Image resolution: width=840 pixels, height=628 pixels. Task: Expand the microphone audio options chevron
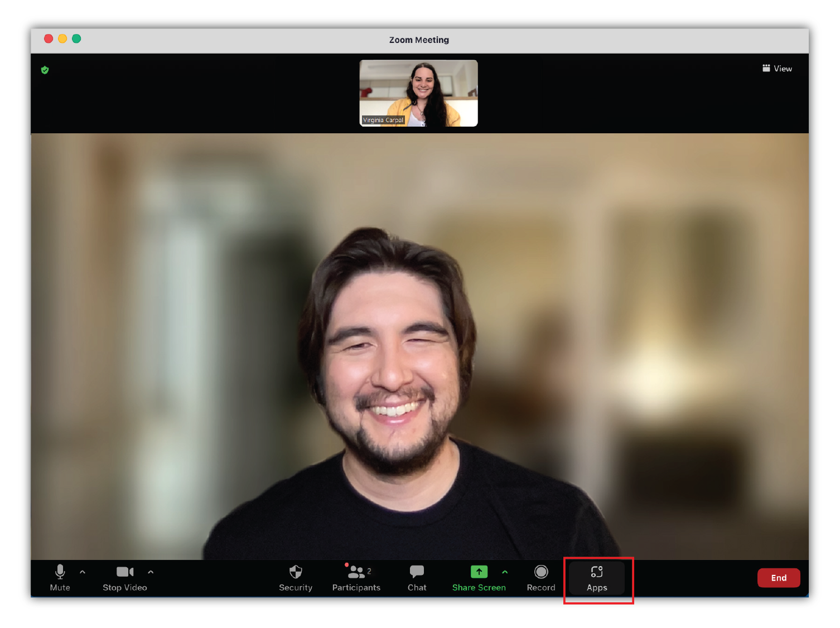point(83,572)
